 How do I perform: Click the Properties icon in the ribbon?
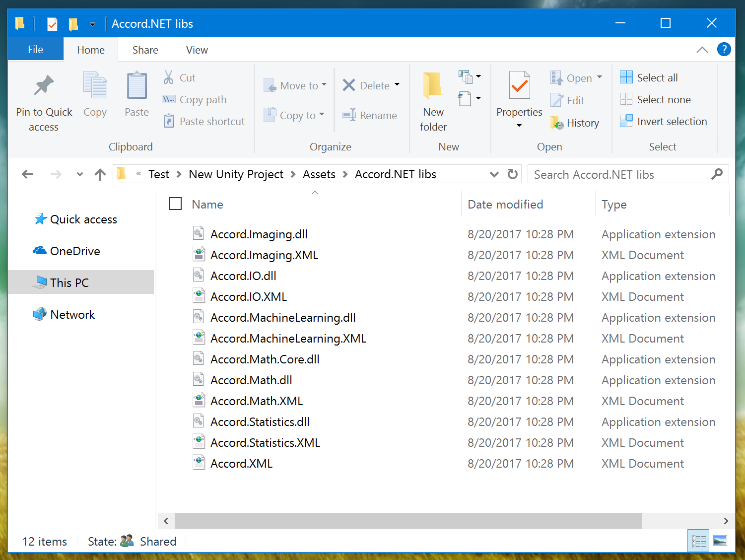[x=519, y=86]
